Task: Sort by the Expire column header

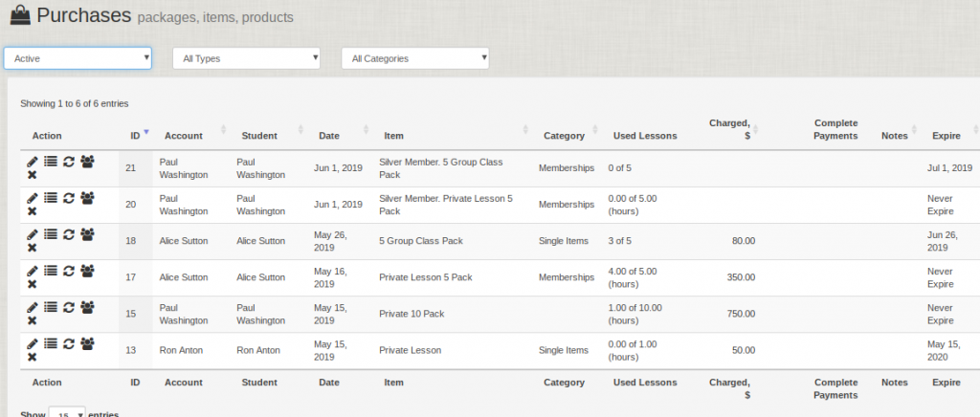Action: click(x=946, y=136)
